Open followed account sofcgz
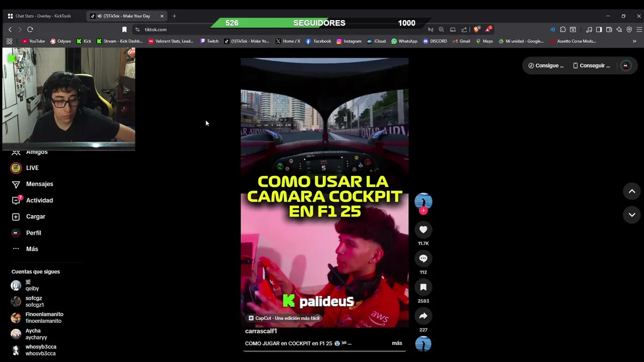The width and height of the screenshot is (644, 362). (x=28, y=302)
